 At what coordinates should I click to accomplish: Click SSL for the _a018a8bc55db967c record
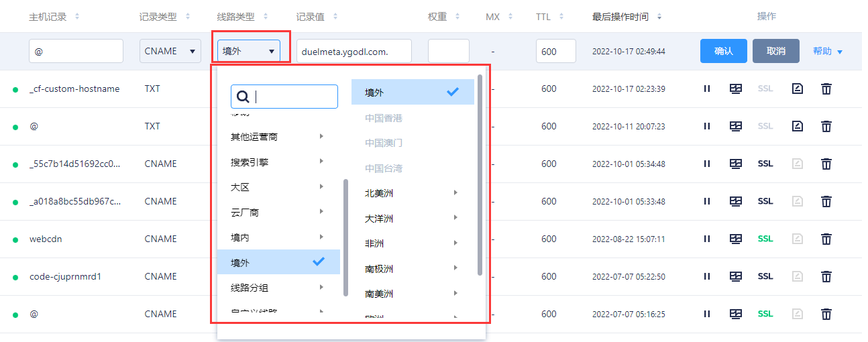pyautogui.click(x=765, y=201)
